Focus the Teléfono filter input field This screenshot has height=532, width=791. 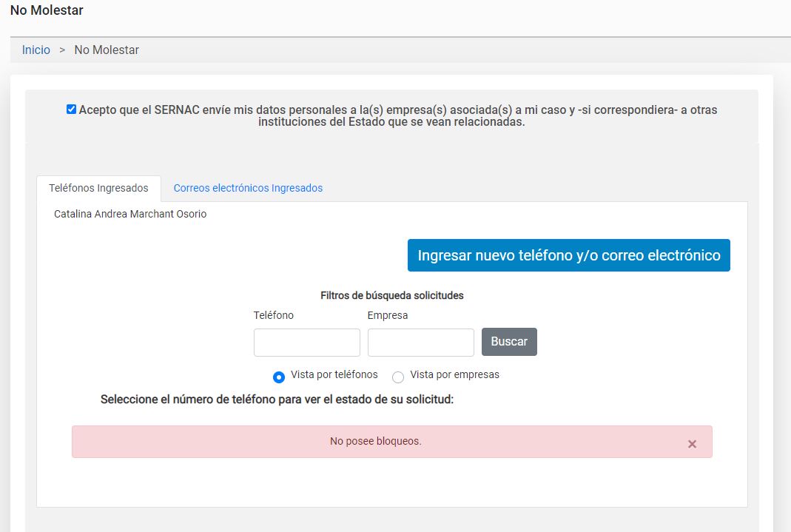tap(306, 343)
